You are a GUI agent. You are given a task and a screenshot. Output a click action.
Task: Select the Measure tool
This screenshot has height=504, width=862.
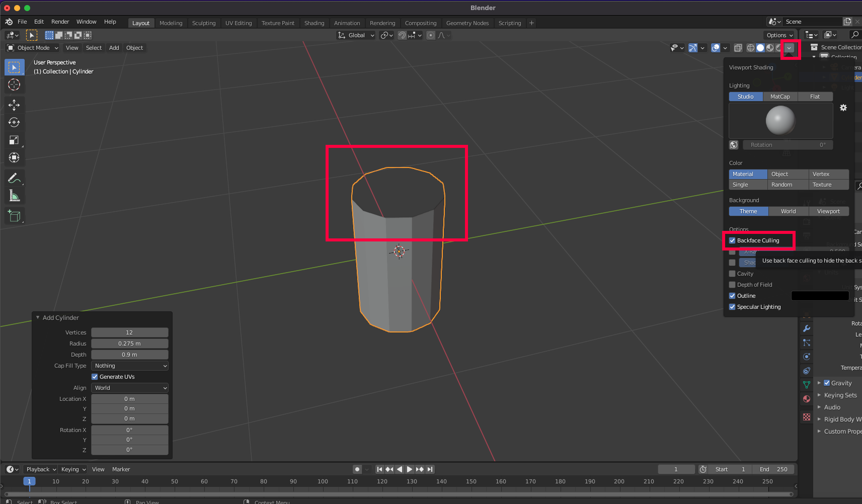pyautogui.click(x=14, y=196)
